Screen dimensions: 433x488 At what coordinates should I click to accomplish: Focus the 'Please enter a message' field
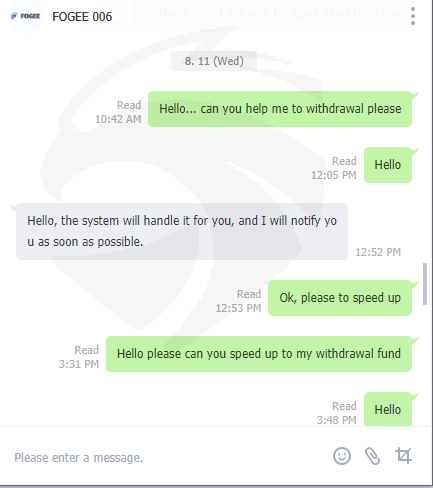point(167,458)
